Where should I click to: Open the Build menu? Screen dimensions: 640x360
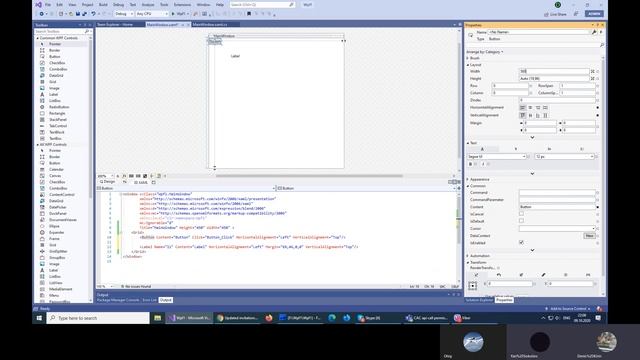coord(103,4)
